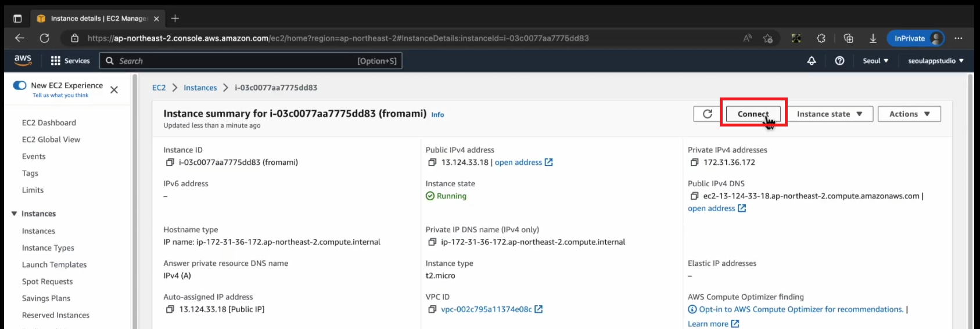The height and width of the screenshot is (329, 980).
Task: Open Limits in sidebar
Action: point(33,190)
